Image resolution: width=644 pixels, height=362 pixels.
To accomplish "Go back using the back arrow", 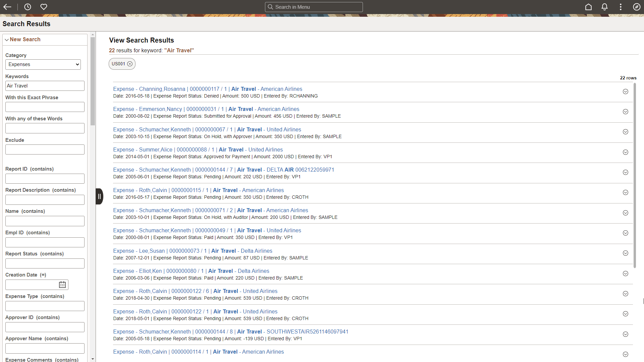I will click(x=7, y=7).
